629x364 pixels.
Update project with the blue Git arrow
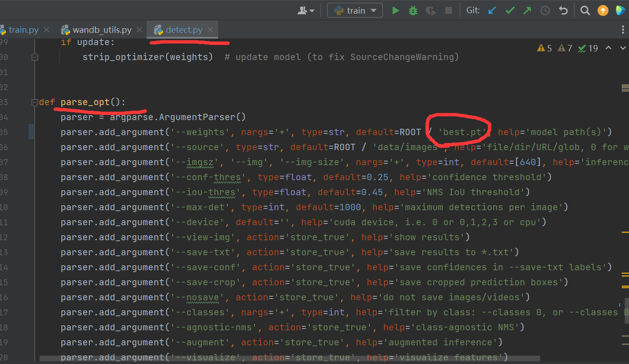coord(492,10)
